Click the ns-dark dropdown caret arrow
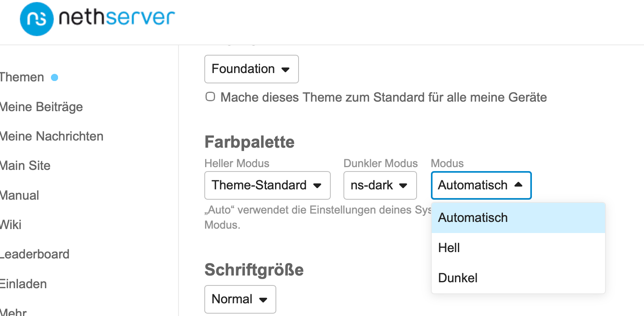 [x=403, y=185]
